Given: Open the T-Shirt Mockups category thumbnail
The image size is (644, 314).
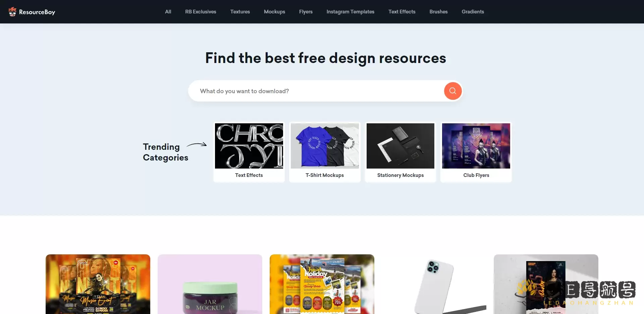Looking at the screenshot, I should click(325, 146).
